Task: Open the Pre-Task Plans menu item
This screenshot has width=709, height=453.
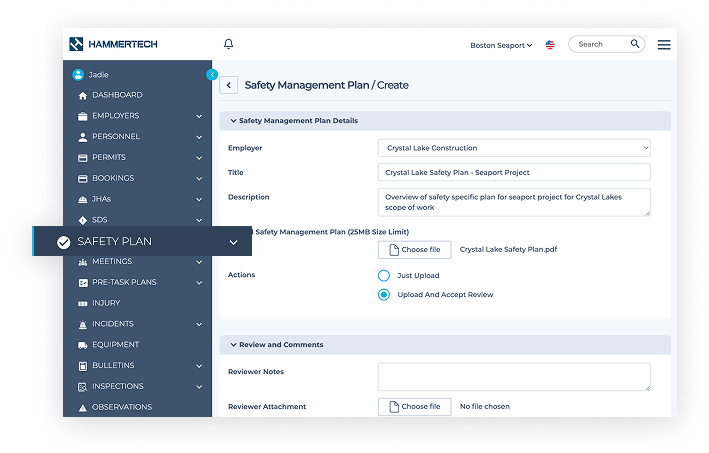Action: click(x=124, y=282)
